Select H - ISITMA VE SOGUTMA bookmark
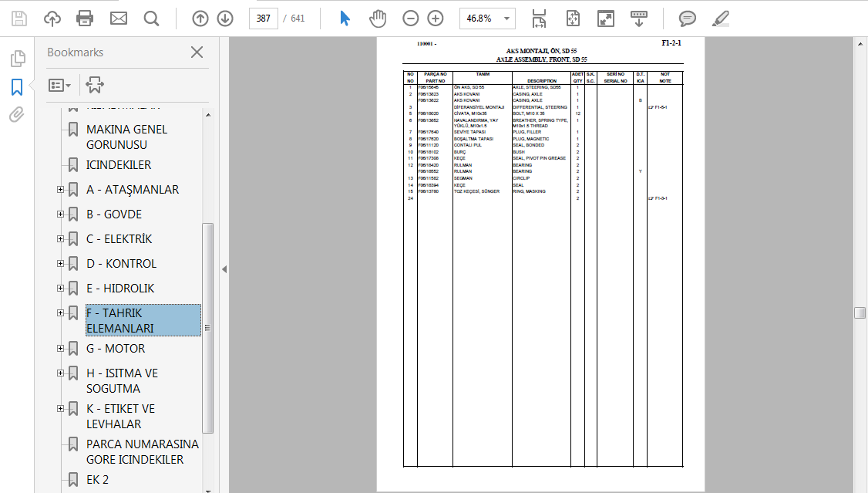The height and width of the screenshot is (493, 868). [122, 381]
